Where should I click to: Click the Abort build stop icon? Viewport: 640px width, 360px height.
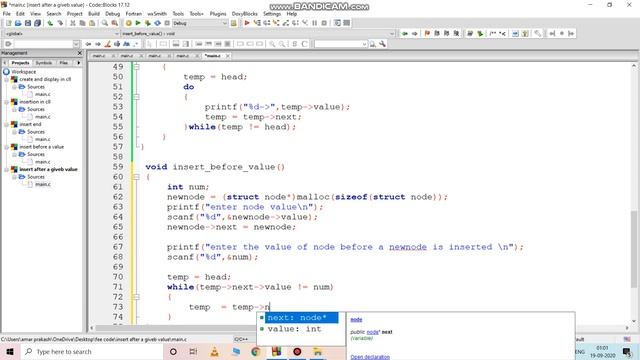[x=167, y=23]
